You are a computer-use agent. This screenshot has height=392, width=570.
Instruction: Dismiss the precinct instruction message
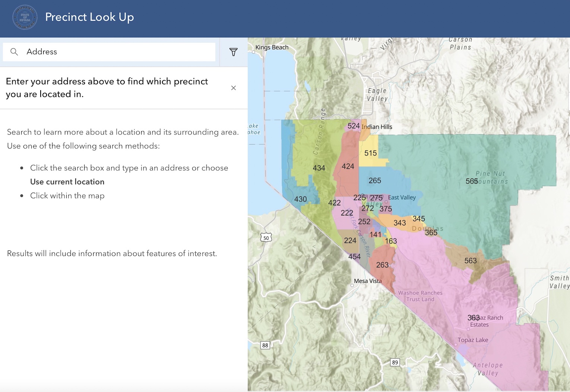(x=234, y=88)
